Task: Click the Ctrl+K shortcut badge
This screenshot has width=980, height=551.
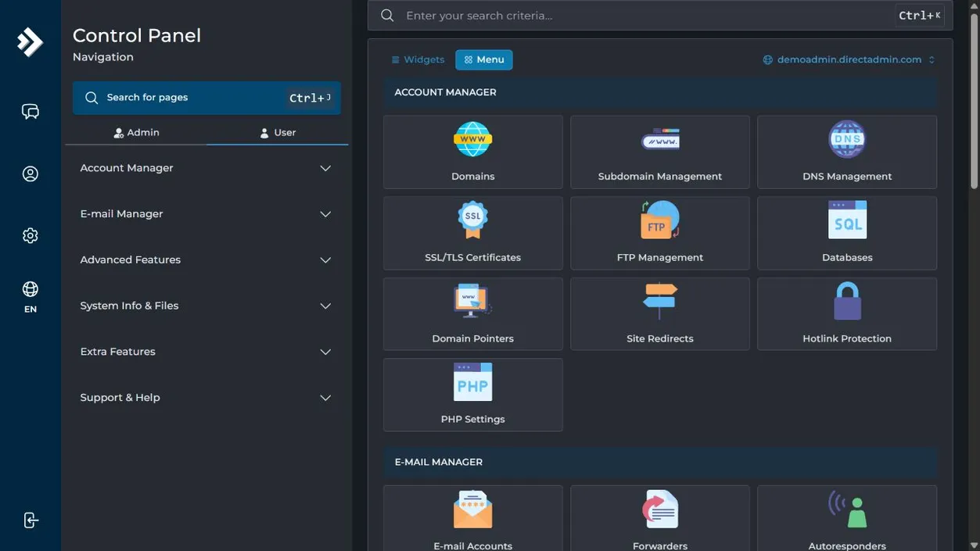Action: [x=920, y=16]
